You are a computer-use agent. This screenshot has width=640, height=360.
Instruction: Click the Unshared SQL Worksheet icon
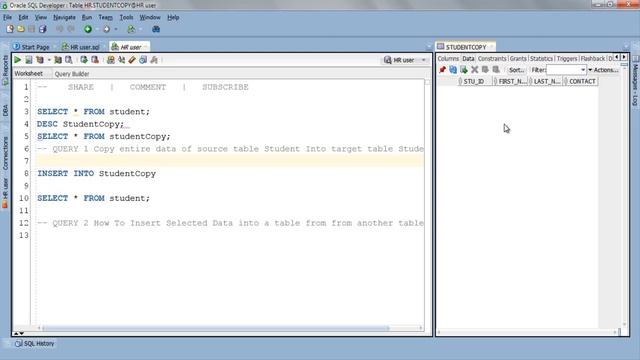111,60
